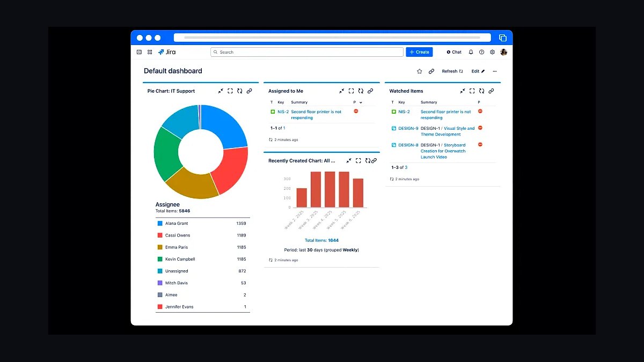Minimize the Watched Items gadget
This screenshot has width=644, height=362.
[463, 91]
